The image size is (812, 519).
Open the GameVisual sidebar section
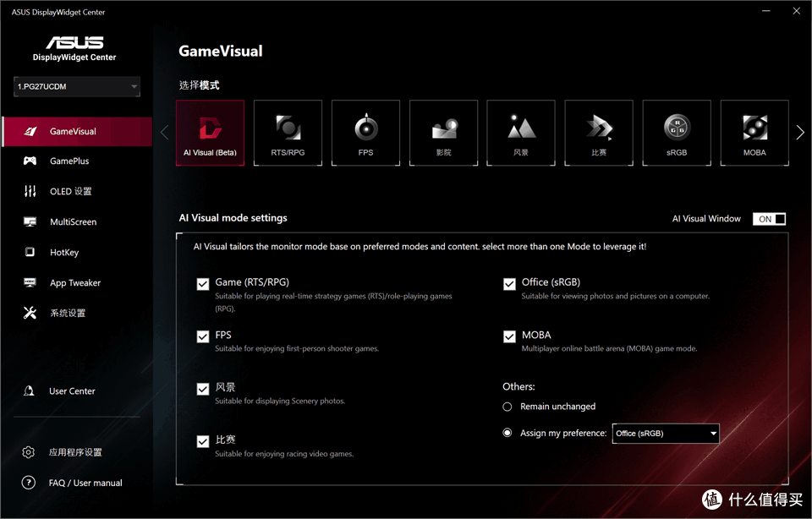tap(77, 131)
